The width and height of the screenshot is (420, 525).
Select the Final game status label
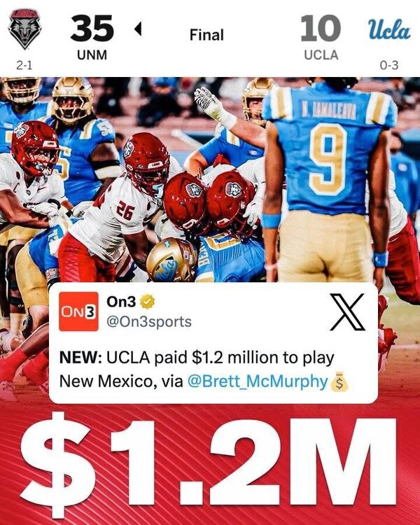(x=206, y=35)
